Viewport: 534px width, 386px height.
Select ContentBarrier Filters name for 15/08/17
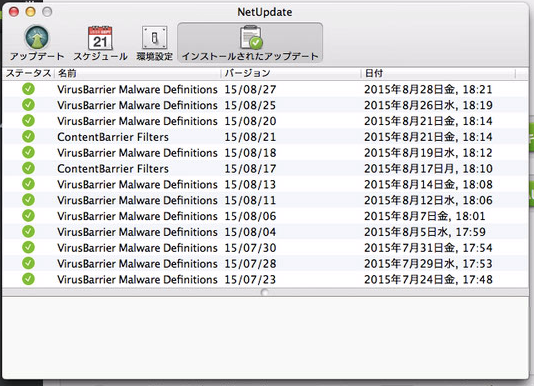coord(113,168)
